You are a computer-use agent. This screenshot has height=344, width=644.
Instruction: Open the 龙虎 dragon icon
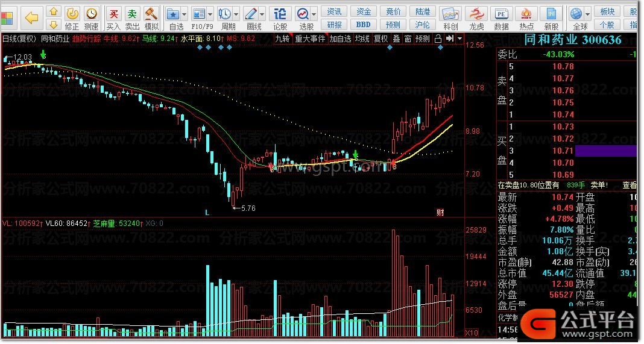pyautogui.click(x=476, y=14)
